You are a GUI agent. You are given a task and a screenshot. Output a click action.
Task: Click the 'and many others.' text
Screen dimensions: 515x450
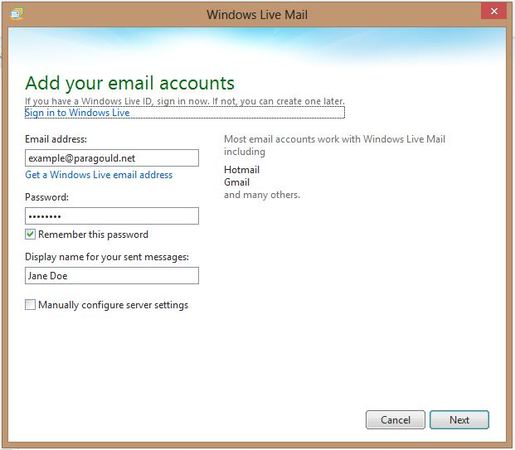[x=262, y=195]
